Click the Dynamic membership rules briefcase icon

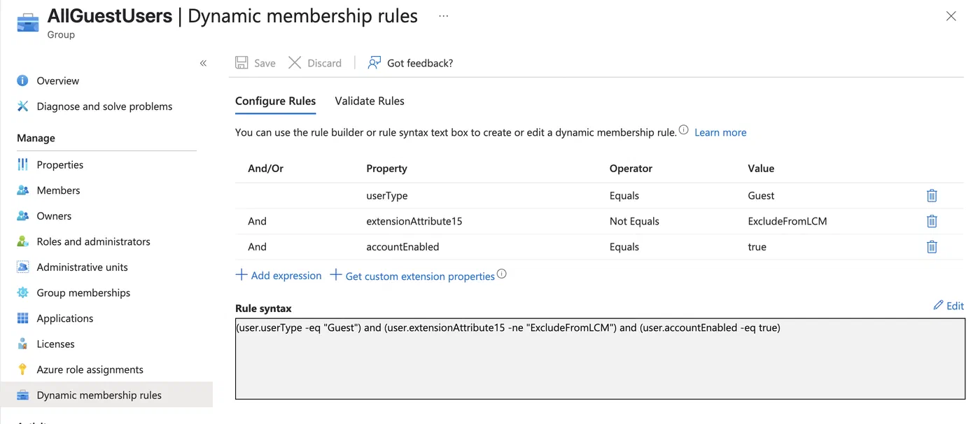coord(23,395)
